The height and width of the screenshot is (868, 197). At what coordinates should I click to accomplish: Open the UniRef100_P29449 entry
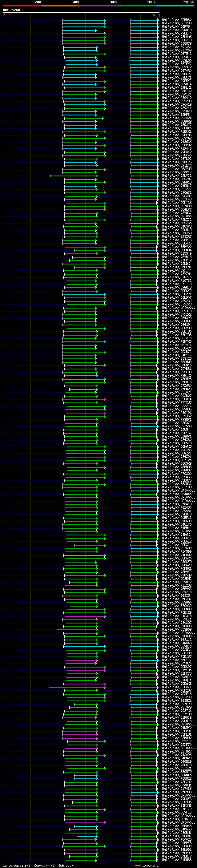pyautogui.click(x=177, y=98)
